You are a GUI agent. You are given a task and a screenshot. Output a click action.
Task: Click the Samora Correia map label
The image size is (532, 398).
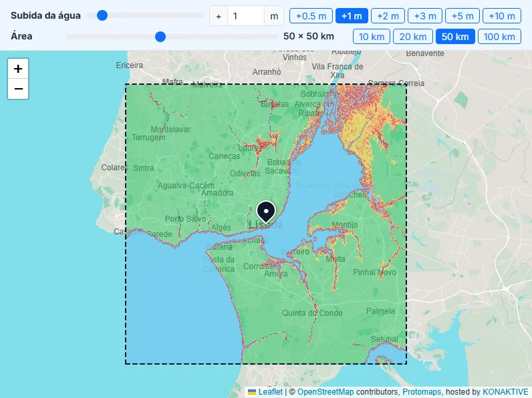[396, 83]
